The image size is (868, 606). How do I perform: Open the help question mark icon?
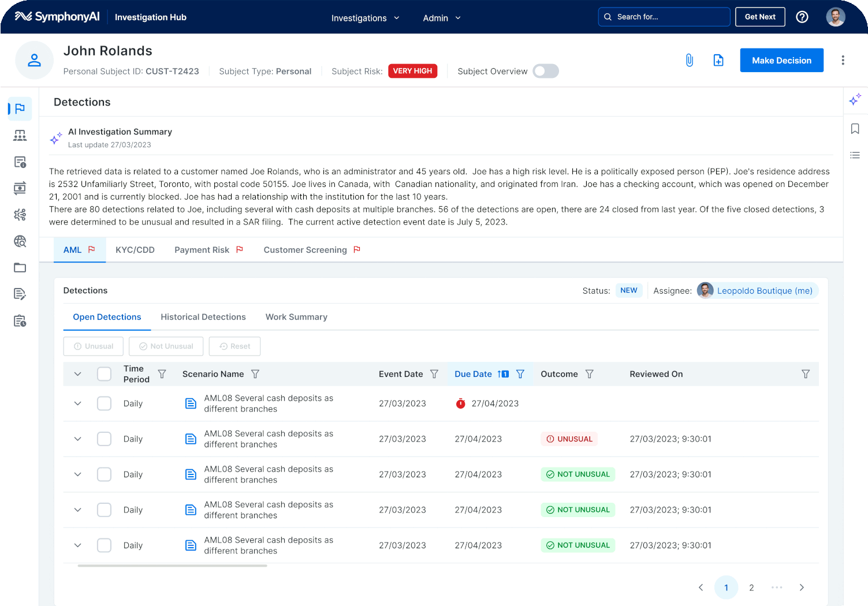pyautogui.click(x=802, y=17)
